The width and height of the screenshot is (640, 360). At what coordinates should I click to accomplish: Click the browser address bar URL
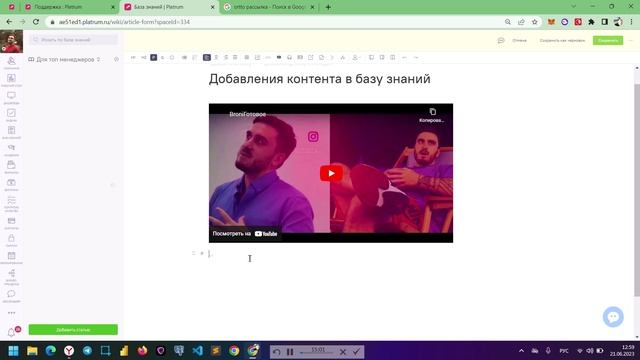(x=124, y=22)
